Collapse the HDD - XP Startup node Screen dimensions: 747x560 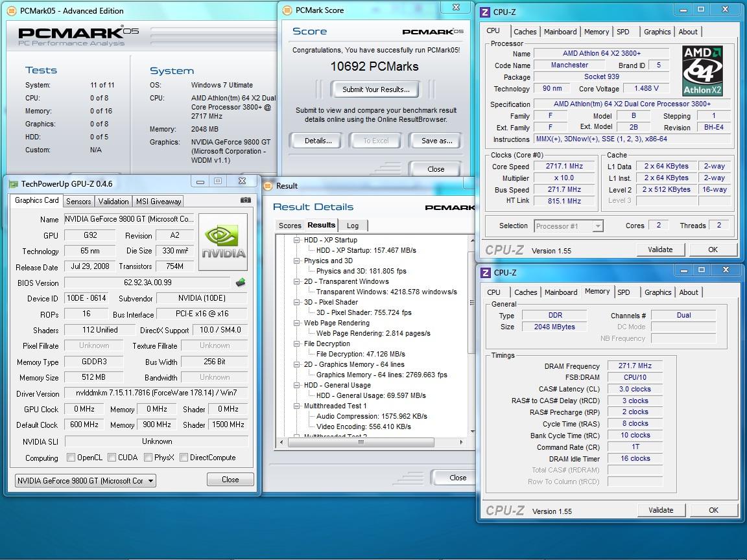pos(297,240)
